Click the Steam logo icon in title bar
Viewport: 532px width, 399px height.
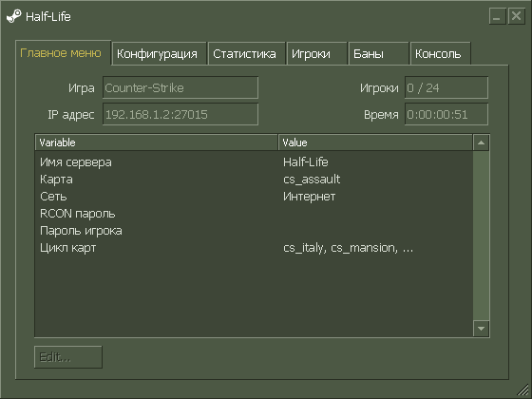click(x=14, y=16)
